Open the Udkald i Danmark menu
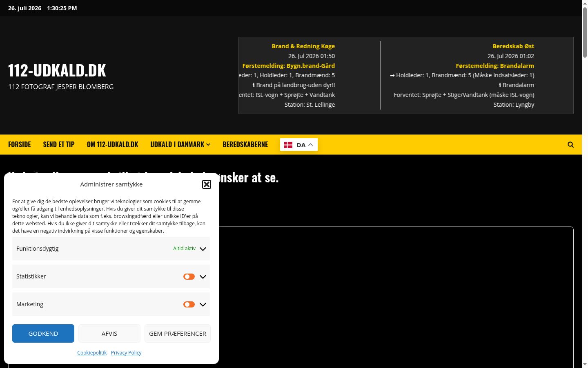588x368 pixels. click(180, 145)
